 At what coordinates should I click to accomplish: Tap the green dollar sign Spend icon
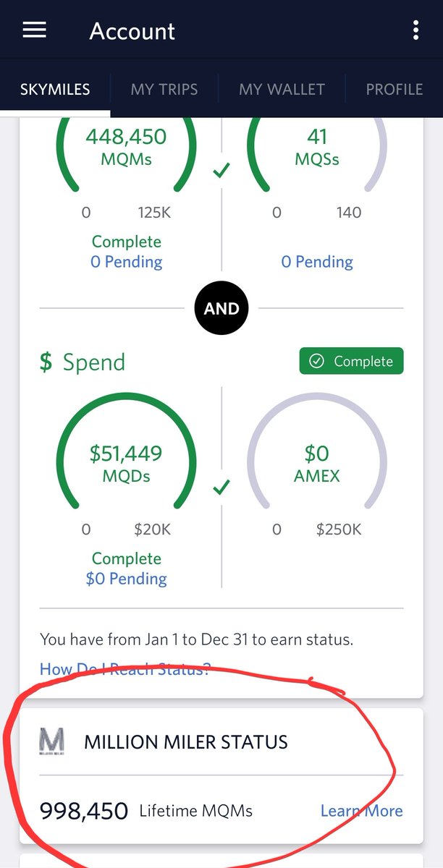46,362
